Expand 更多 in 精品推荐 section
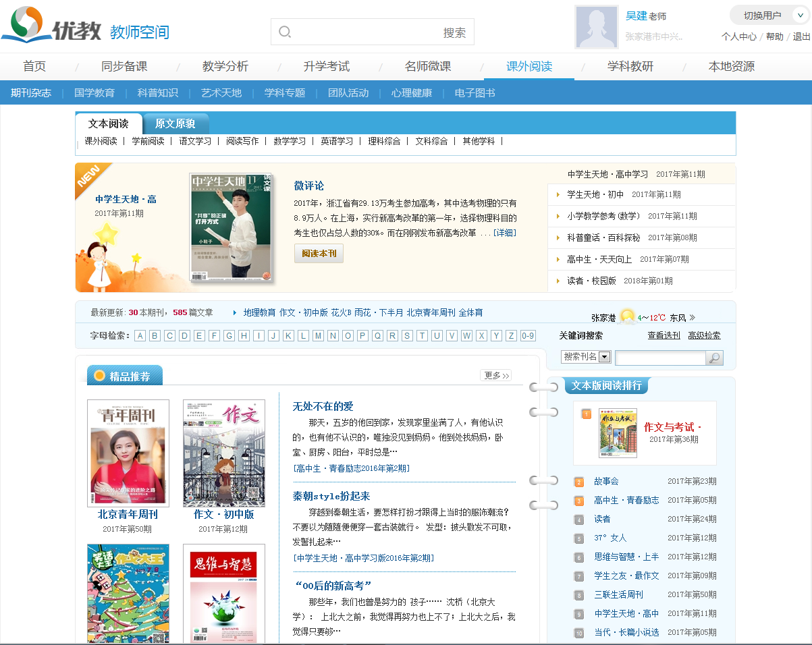The width and height of the screenshot is (812, 645). (496, 375)
